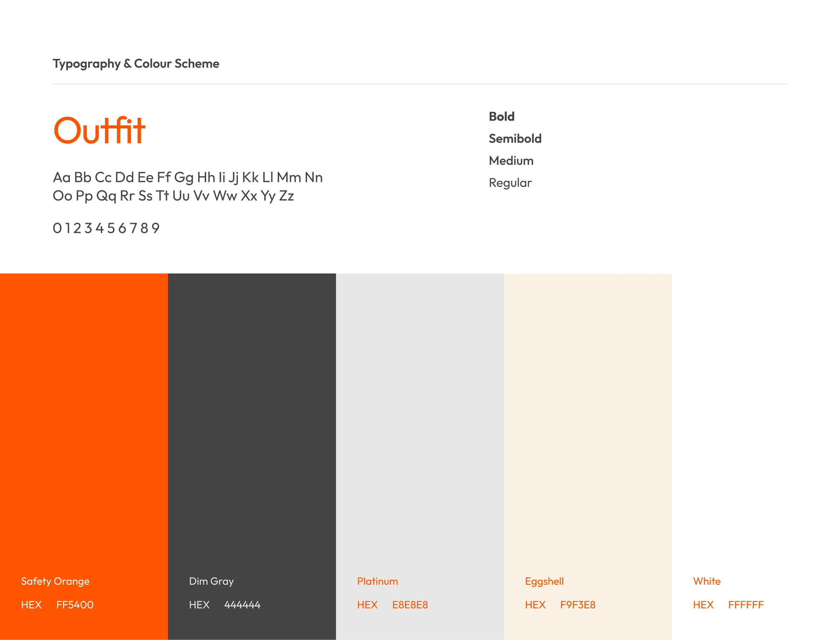Viewport: 840px width, 640px height.
Task: Click the Dim Gray color swatch
Action: click(x=252, y=419)
